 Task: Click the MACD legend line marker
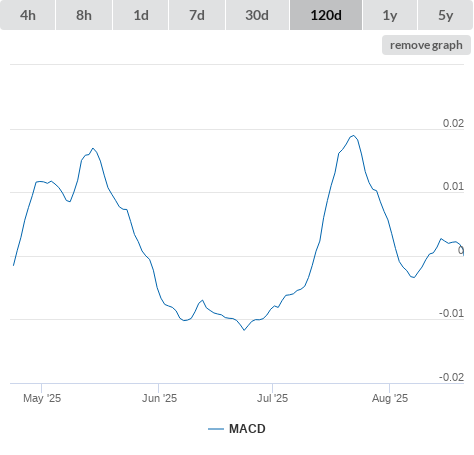216,429
